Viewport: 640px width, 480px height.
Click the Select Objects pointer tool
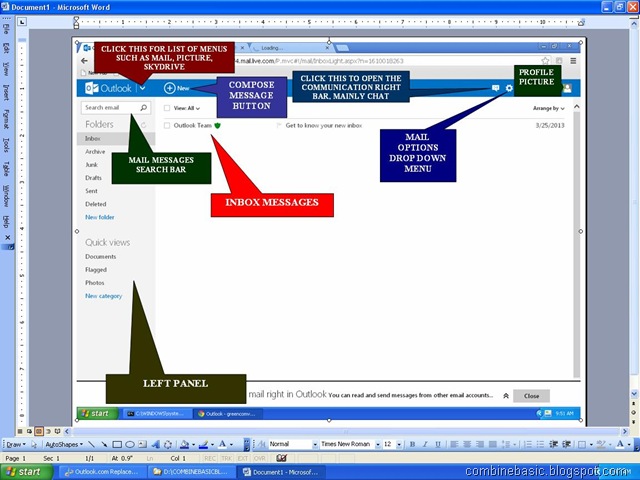34,444
